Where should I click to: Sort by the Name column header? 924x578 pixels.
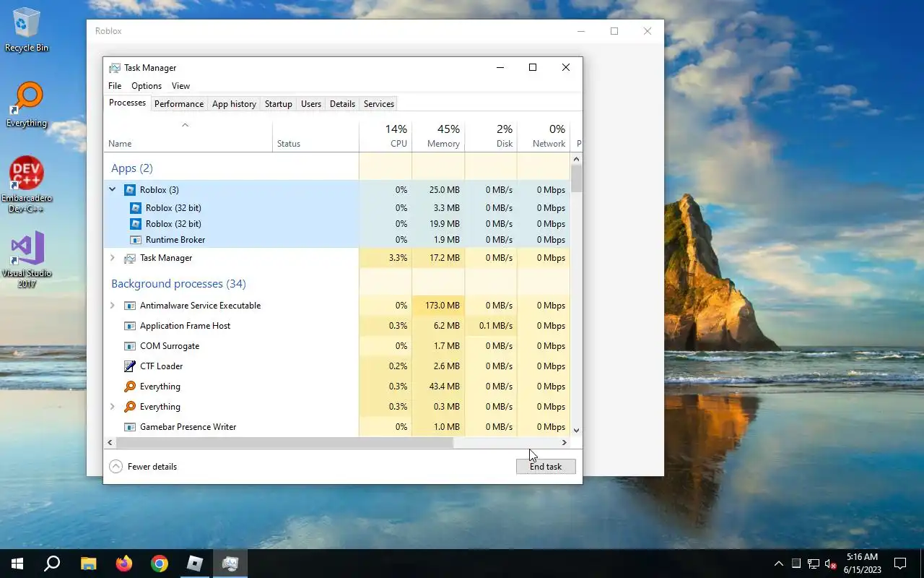(x=188, y=136)
